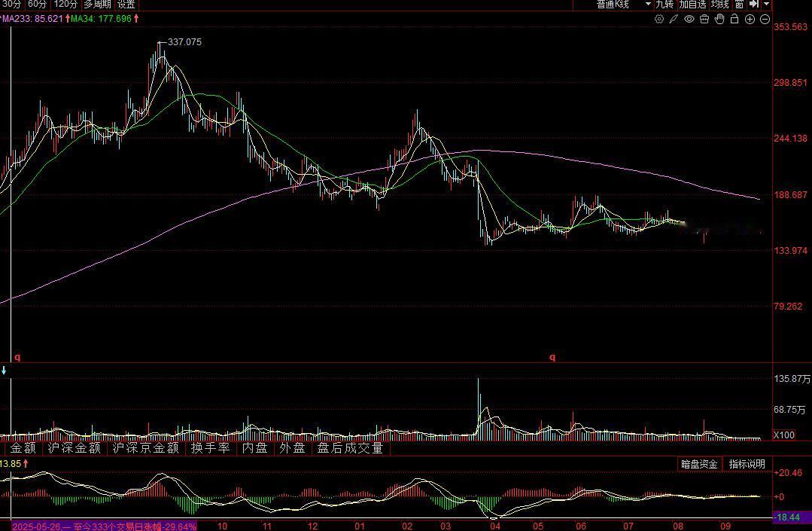Select the 盘后成交量 indicator tab
812x531 pixels.
pyautogui.click(x=350, y=448)
